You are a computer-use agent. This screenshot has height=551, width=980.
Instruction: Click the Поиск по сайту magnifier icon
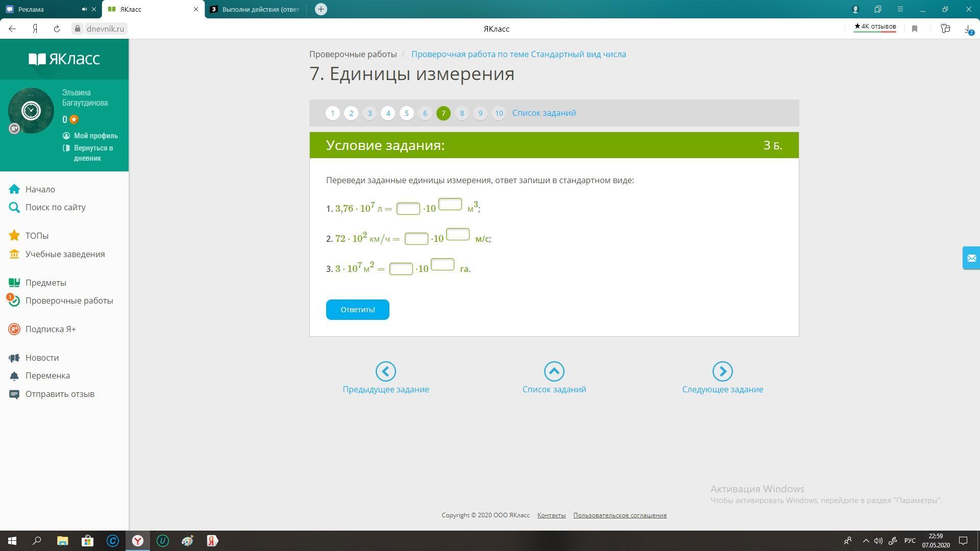[x=14, y=207]
